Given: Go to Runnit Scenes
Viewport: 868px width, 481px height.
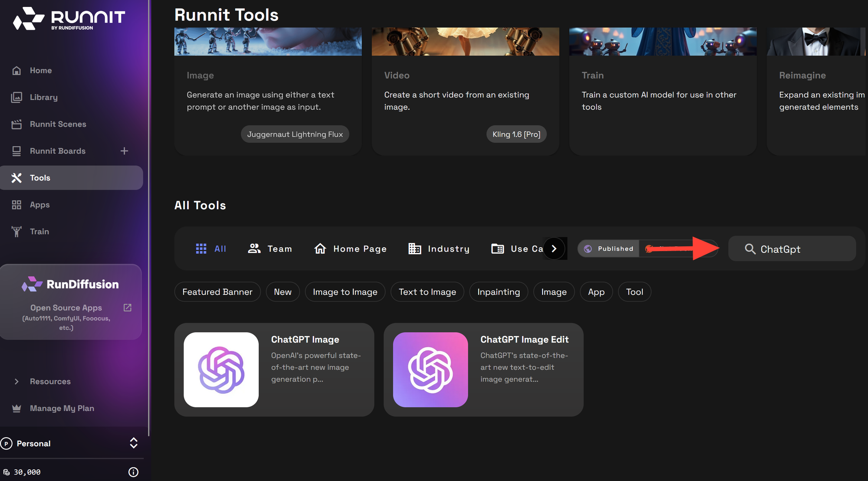Looking at the screenshot, I should pyautogui.click(x=58, y=124).
